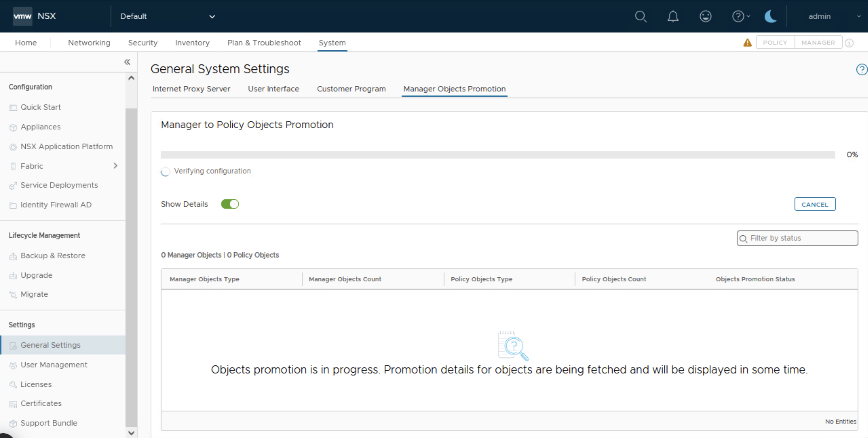Viewport: 868px width, 438px height.
Task: Click the Filter by status field
Action: (x=797, y=238)
